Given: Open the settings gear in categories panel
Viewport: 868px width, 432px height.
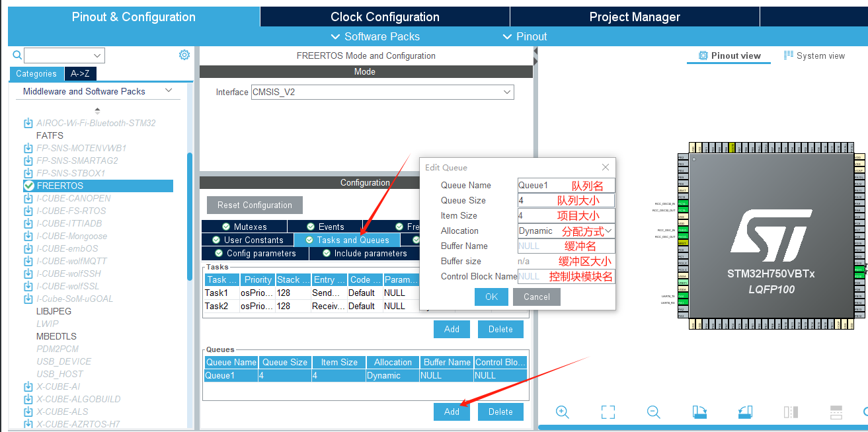Looking at the screenshot, I should coord(184,55).
